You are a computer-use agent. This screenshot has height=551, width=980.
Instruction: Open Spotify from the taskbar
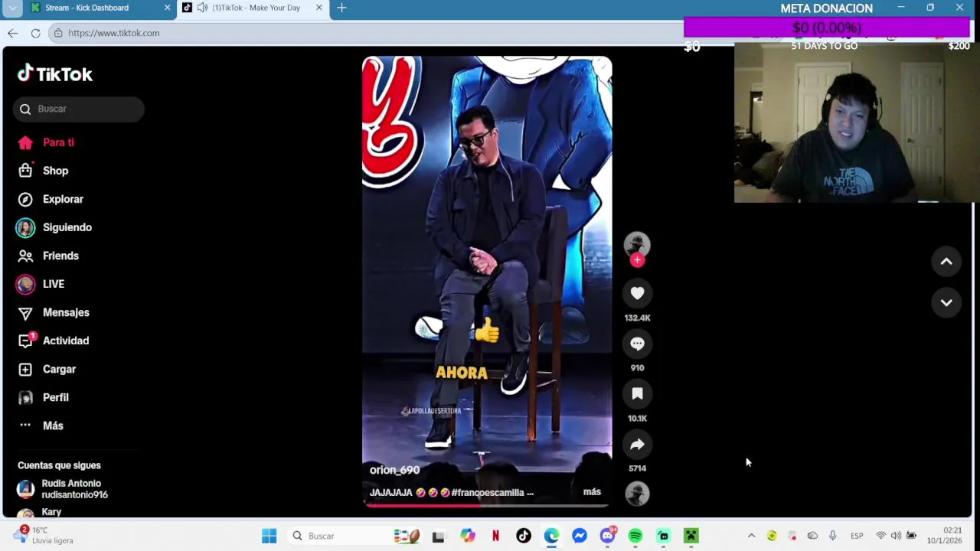(635, 536)
